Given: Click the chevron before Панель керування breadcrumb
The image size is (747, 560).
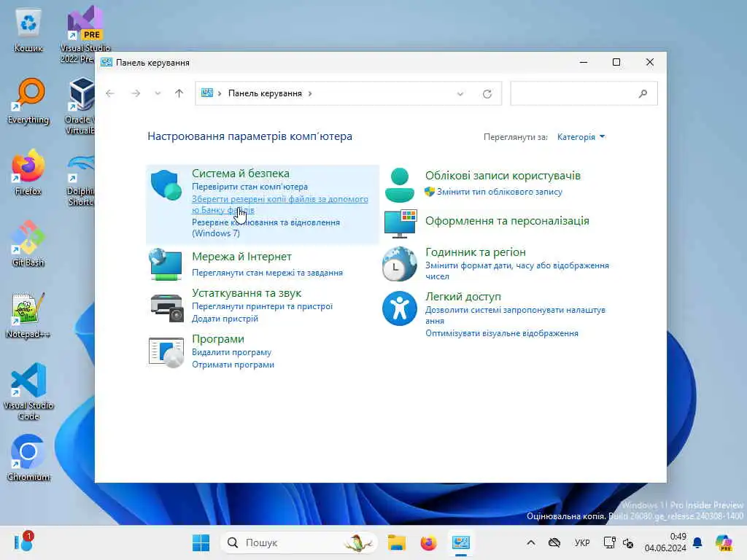Looking at the screenshot, I should pyautogui.click(x=220, y=93).
